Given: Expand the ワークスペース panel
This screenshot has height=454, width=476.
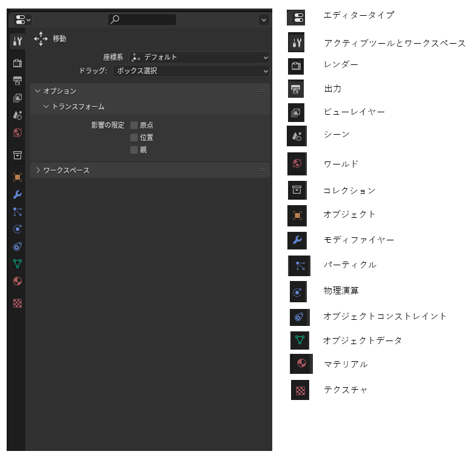Looking at the screenshot, I should tap(38, 170).
